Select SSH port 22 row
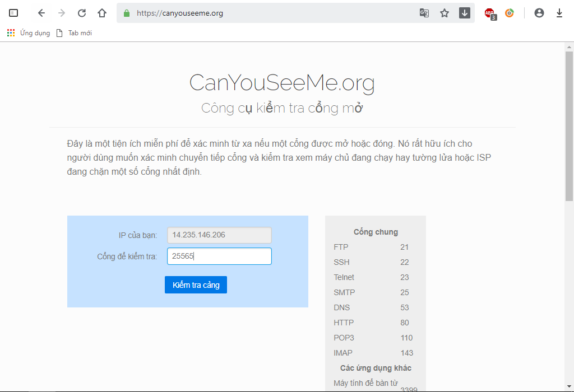Screen dimensions: 574x392 375,262
